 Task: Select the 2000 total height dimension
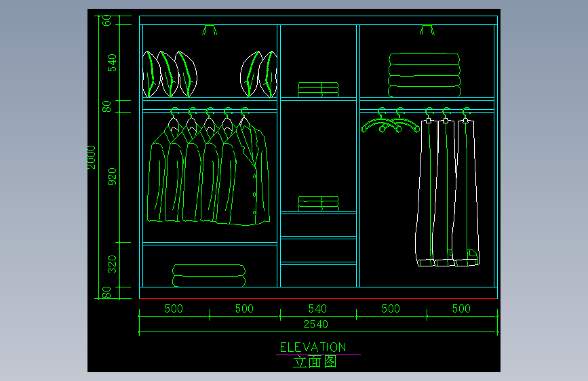[x=92, y=157]
